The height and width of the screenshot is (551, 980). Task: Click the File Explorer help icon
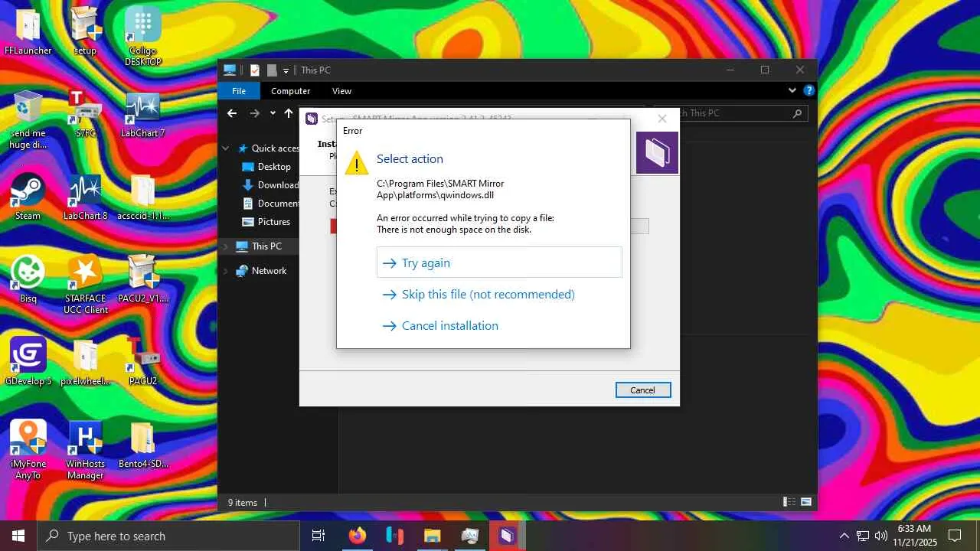point(808,90)
